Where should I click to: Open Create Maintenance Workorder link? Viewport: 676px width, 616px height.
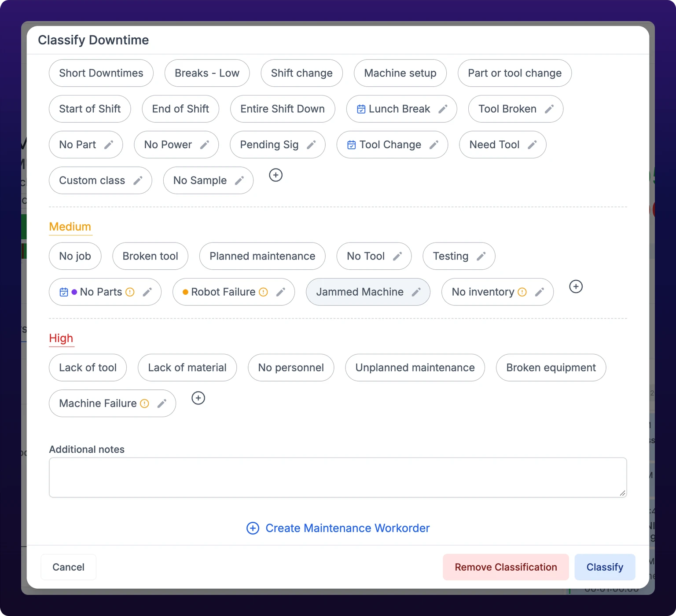pos(338,528)
